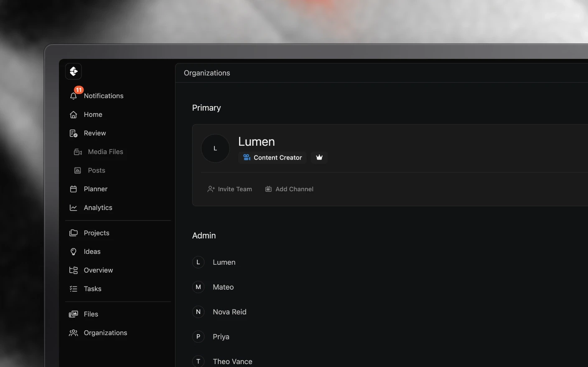Click the Primary section heading
The height and width of the screenshot is (367, 588).
206,108
